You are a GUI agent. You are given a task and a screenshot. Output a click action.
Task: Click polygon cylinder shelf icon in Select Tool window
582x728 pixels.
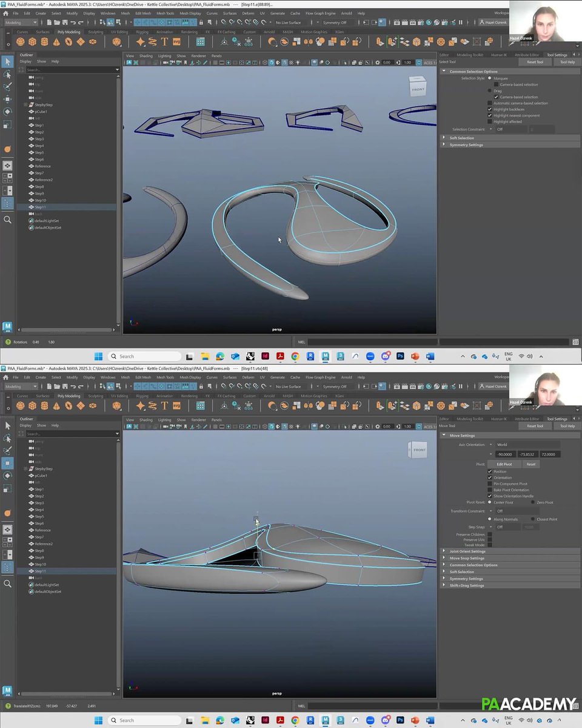click(44, 42)
